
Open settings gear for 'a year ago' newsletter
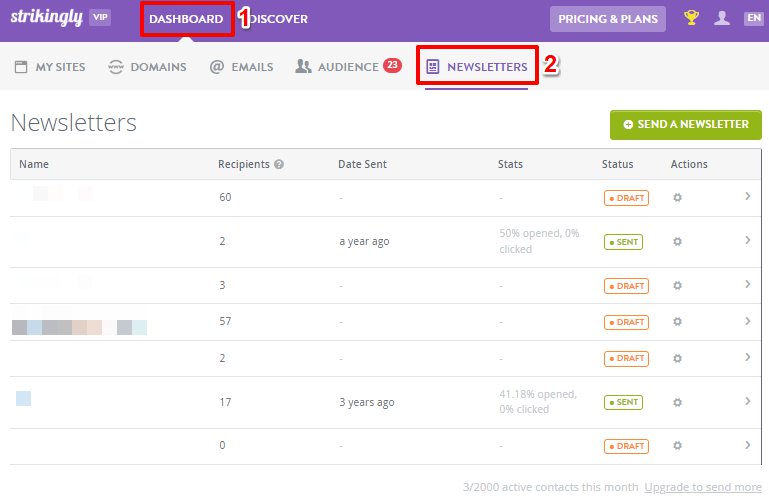(x=677, y=242)
